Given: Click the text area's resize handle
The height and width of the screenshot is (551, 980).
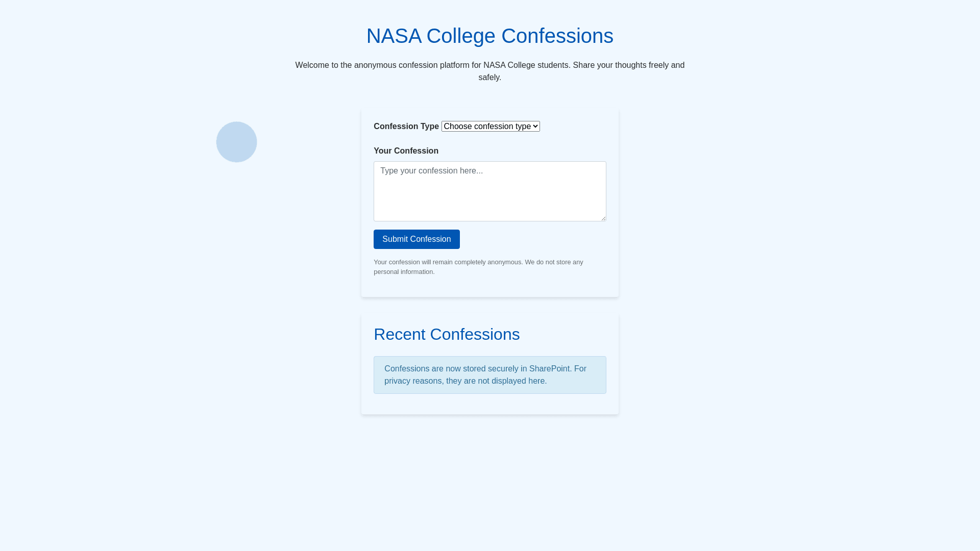Looking at the screenshot, I should coord(603,218).
